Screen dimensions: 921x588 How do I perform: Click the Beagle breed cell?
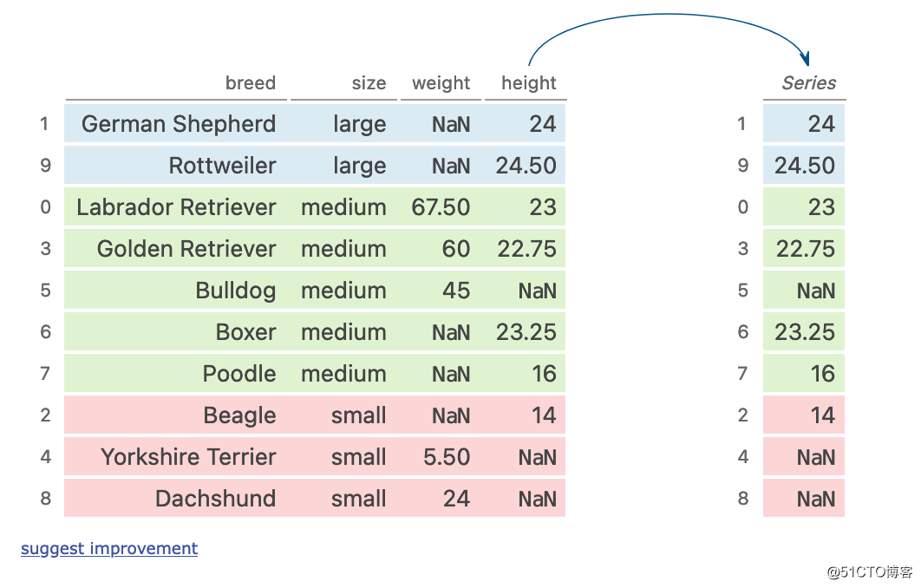[239, 415]
